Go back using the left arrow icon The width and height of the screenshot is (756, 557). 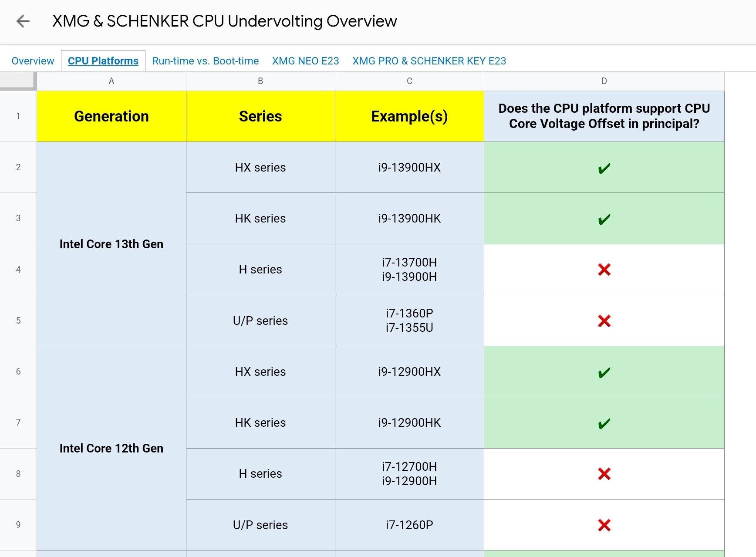[x=23, y=21]
